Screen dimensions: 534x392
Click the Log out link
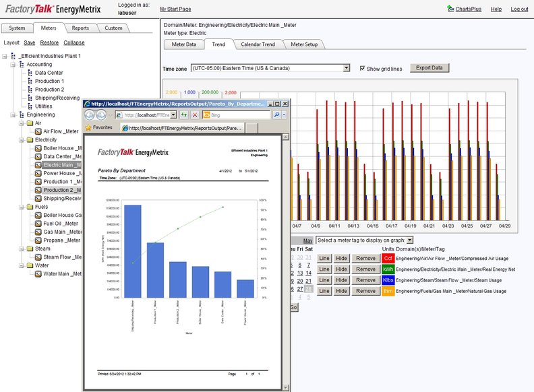(x=519, y=9)
